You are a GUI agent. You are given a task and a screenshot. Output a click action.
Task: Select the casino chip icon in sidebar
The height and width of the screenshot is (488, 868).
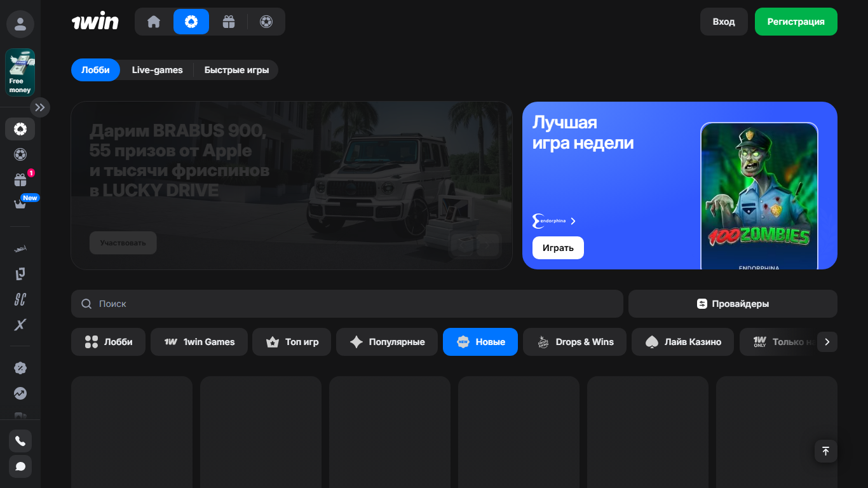pos(20,129)
